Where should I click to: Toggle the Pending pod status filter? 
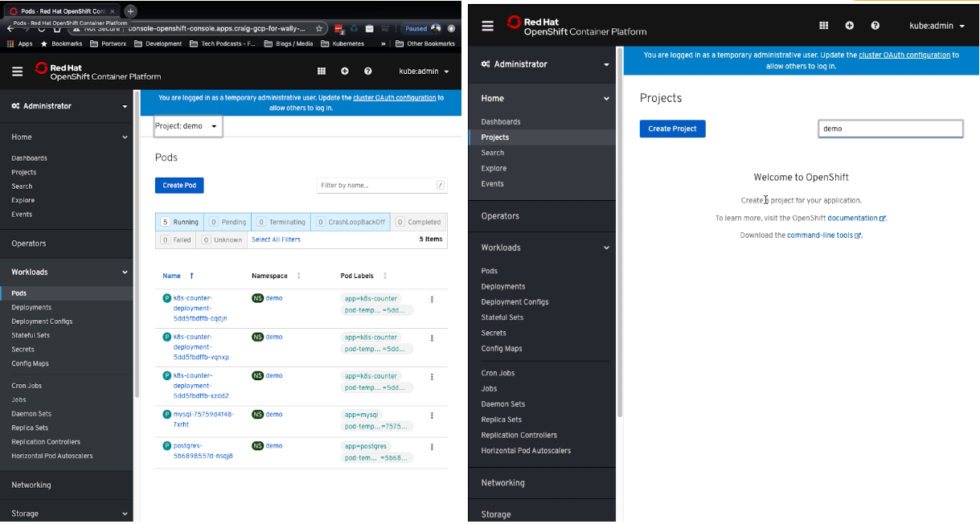pyautogui.click(x=228, y=222)
